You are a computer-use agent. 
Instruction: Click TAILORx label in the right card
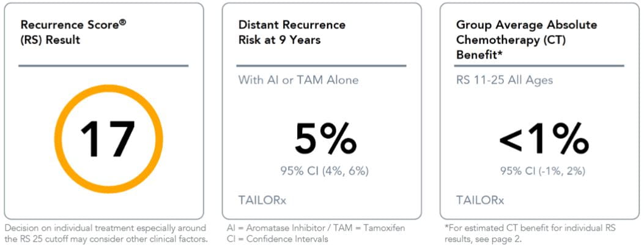click(480, 200)
